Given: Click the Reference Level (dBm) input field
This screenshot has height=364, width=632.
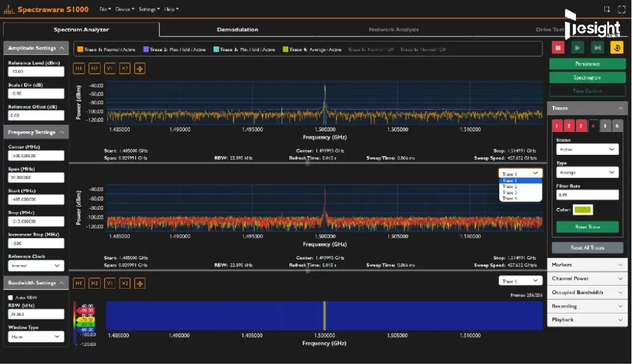Looking at the screenshot, I should tap(36, 72).
